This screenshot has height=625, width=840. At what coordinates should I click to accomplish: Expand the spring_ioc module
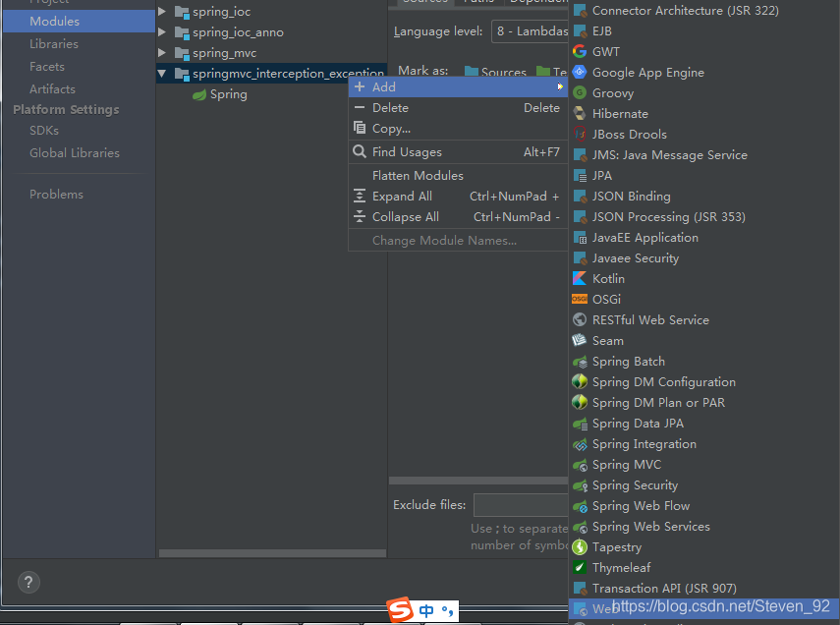[x=162, y=11]
